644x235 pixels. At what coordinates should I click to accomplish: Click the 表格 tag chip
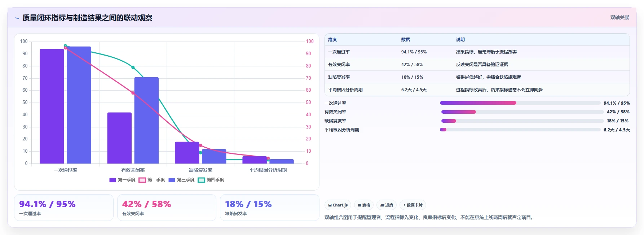364,205
